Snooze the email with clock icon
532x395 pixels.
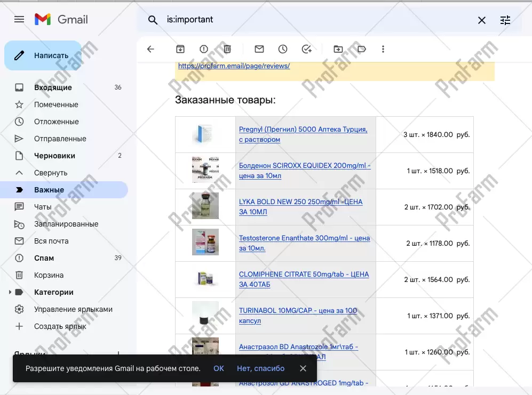coord(283,49)
